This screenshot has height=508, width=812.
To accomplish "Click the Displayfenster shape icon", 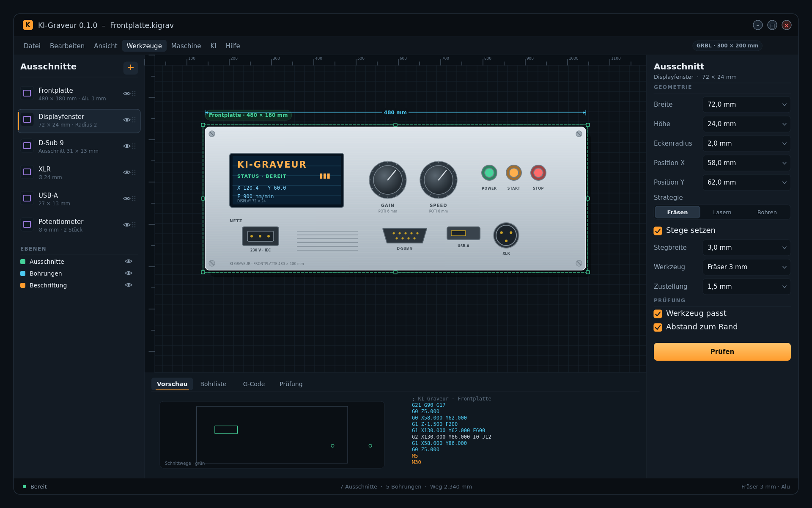I will click(27, 119).
